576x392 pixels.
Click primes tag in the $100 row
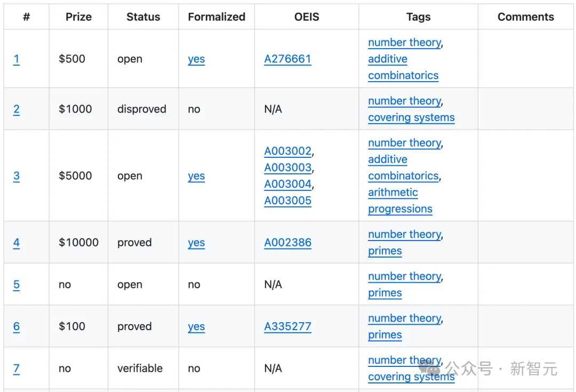point(385,335)
